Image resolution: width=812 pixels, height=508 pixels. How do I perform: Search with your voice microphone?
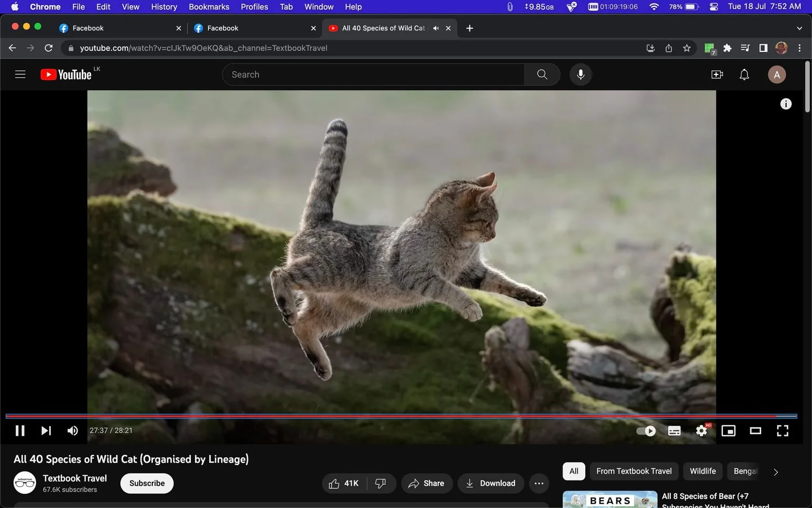point(580,75)
